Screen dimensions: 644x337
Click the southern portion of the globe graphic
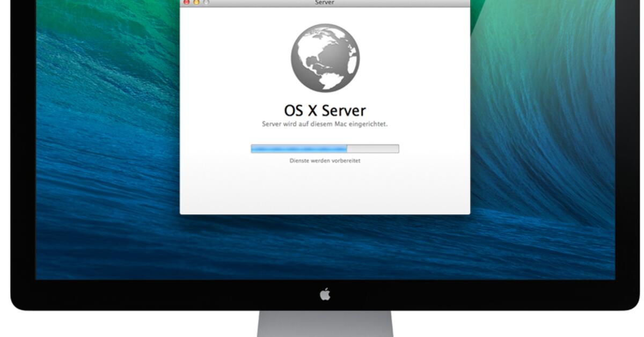(325, 78)
